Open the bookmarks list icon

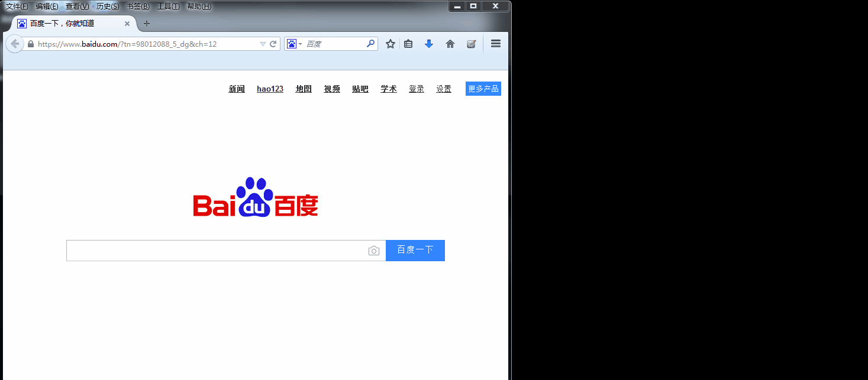point(408,44)
